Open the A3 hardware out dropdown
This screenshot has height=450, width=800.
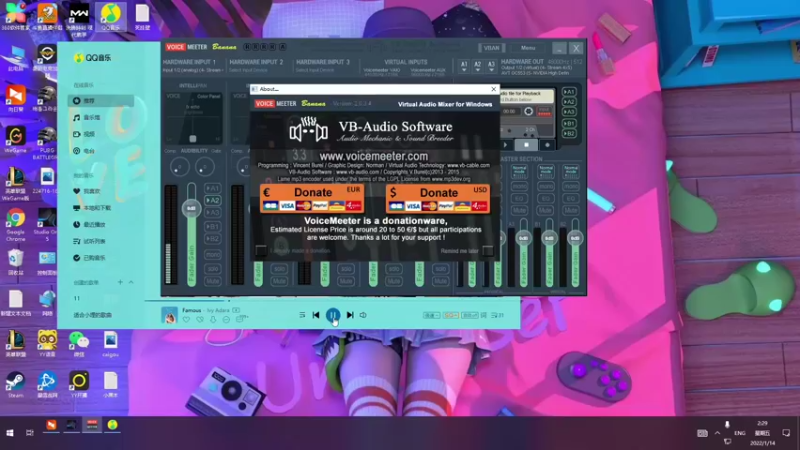click(491, 66)
